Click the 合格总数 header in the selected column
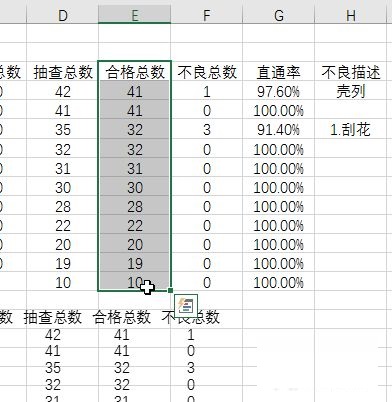392x402 pixels. pos(135,72)
